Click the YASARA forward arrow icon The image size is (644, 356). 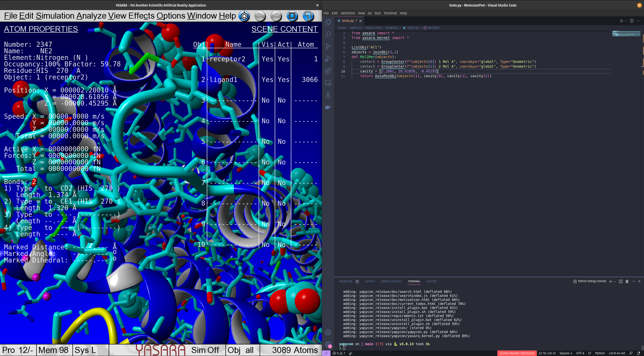pyautogui.click(x=276, y=16)
